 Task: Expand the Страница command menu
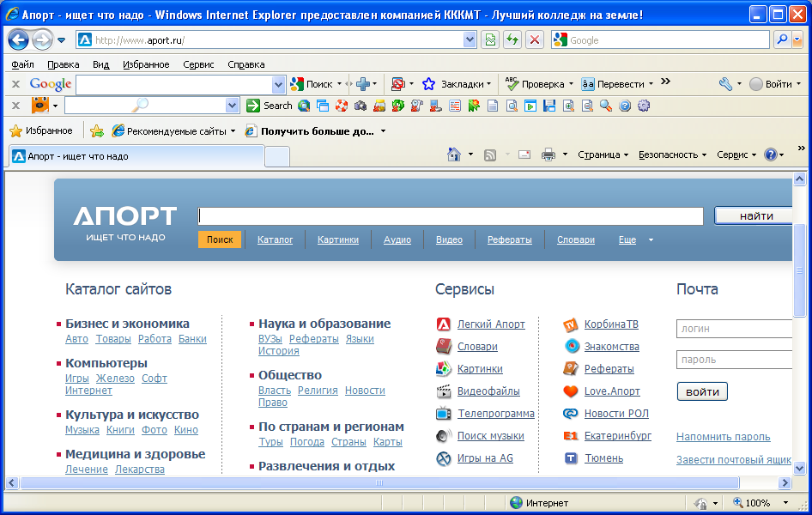coord(603,154)
